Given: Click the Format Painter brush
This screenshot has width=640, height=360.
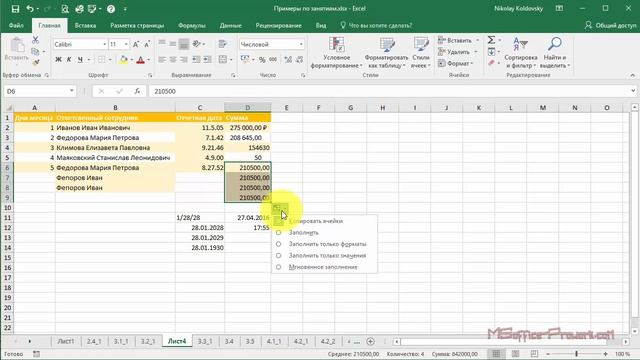Looking at the screenshot, I should [36, 62].
